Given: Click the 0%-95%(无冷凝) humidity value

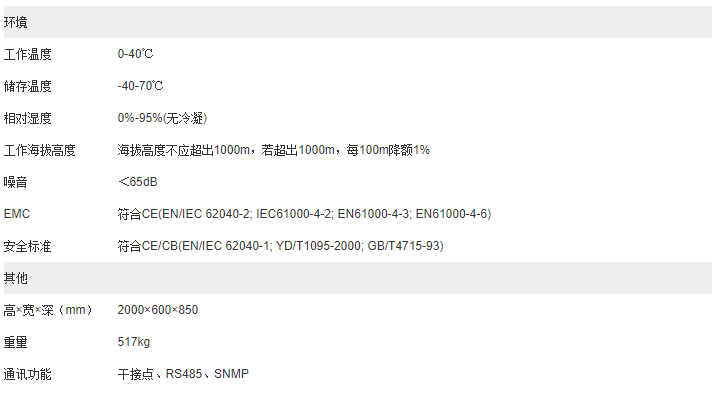Looking at the screenshot, I should tap(162, 118).
